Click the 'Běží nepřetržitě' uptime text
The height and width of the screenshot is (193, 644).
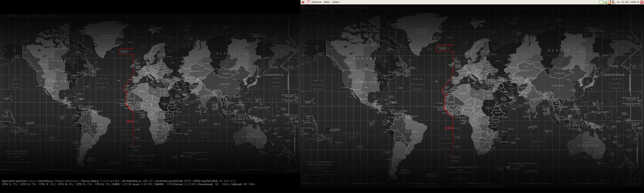click(x=214, y=181)
